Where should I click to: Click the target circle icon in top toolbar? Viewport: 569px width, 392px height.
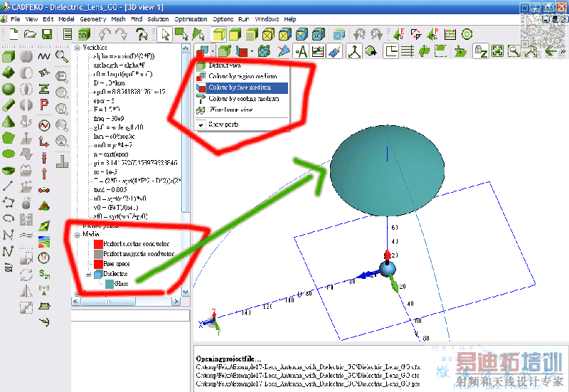pos(467,34)
